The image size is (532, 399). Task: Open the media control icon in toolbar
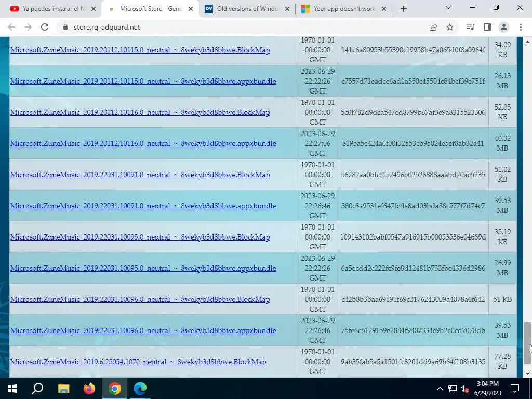(x=470, y=27)
